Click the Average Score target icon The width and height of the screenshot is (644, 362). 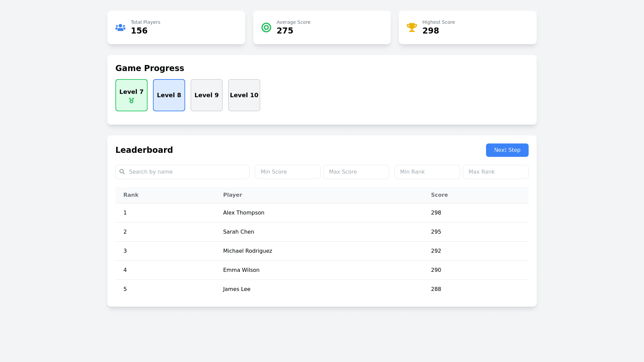[x=266, y=27]
